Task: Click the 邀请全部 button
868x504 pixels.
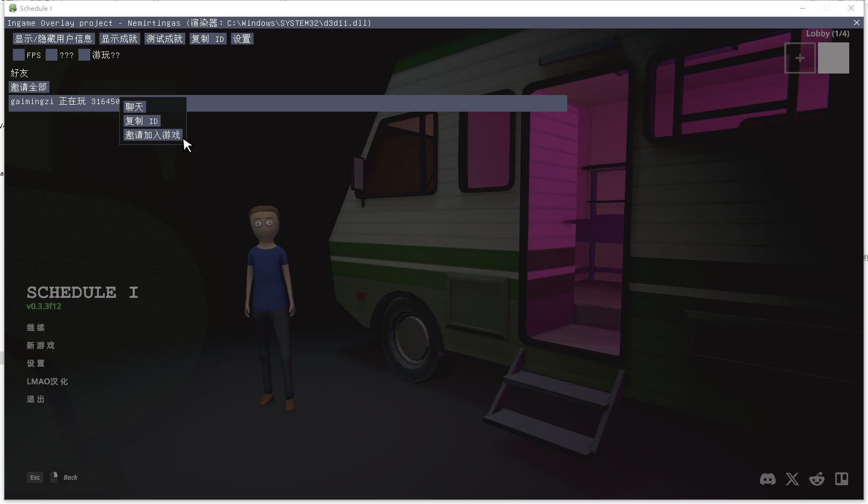Action: click(29, 87)
